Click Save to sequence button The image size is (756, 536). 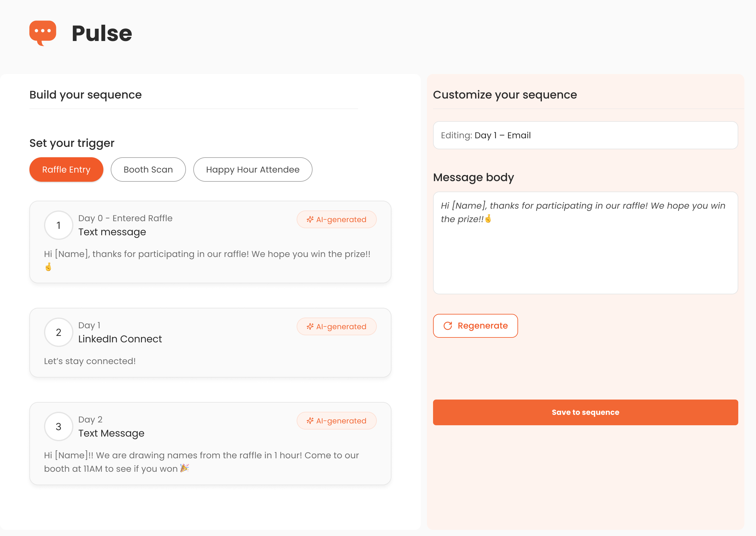coord(585,412)
